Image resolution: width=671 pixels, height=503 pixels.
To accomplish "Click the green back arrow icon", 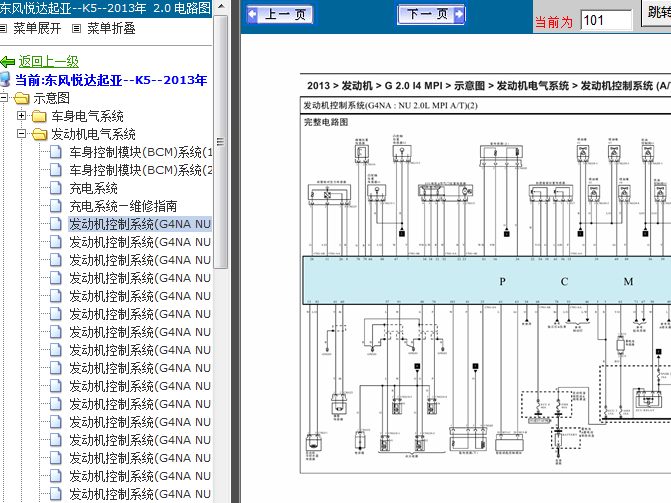I will 8,62.
